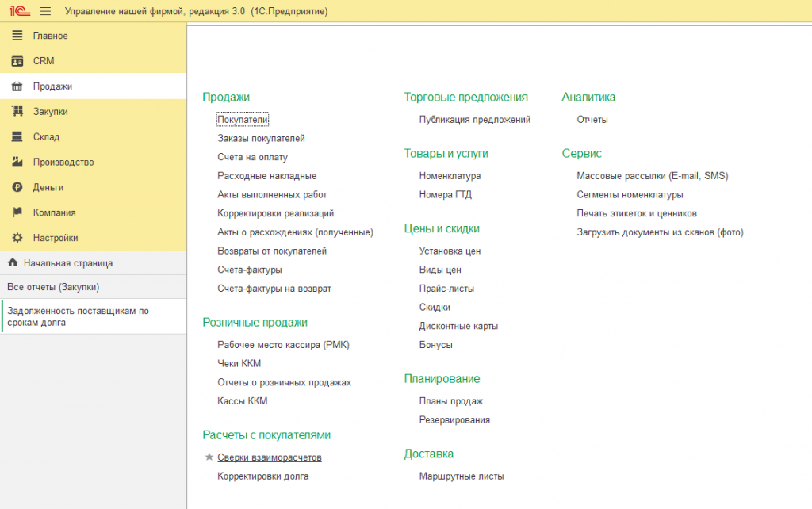Click the 1C logo icon
The height and width of the screenshot is (509, 812).
click(x=20, y=11)
